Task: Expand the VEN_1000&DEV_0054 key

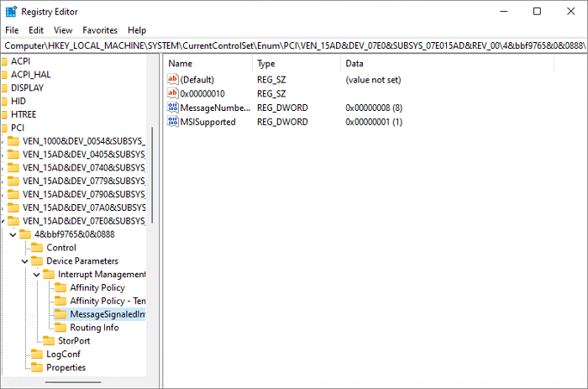Action: click(x=3, y=141)
